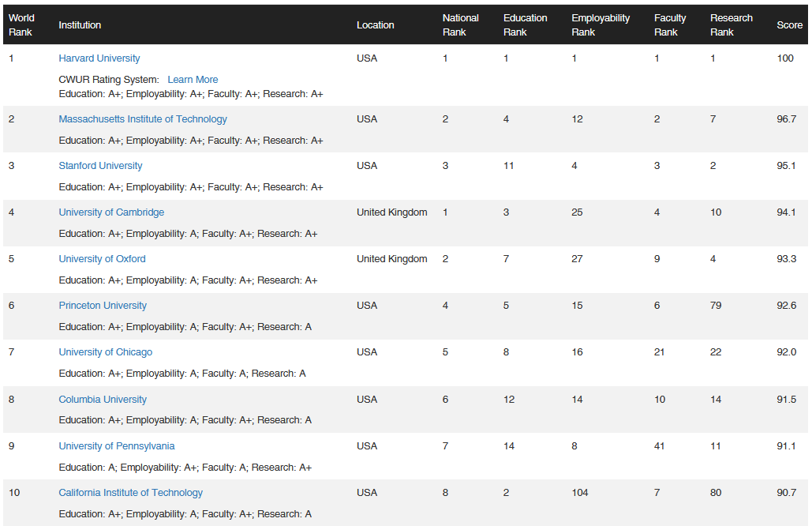Click the Score column header
This screenshot has height=526, width=812.
790,24
